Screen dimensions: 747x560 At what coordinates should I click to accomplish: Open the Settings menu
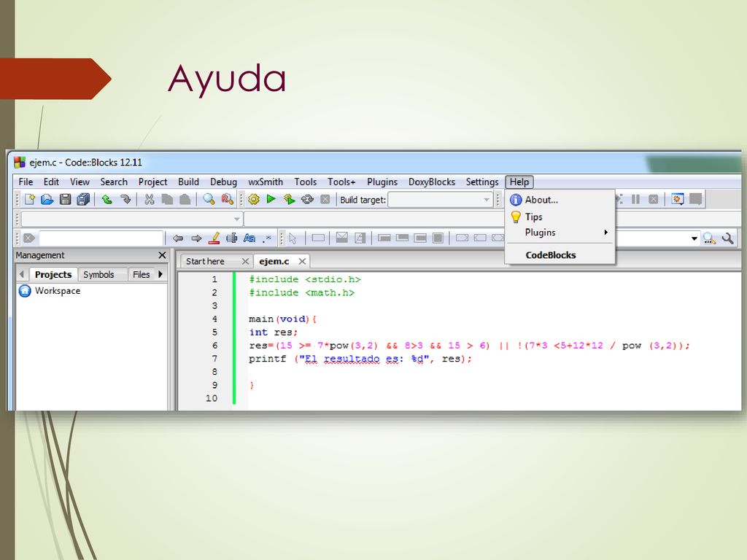[482, 182]
